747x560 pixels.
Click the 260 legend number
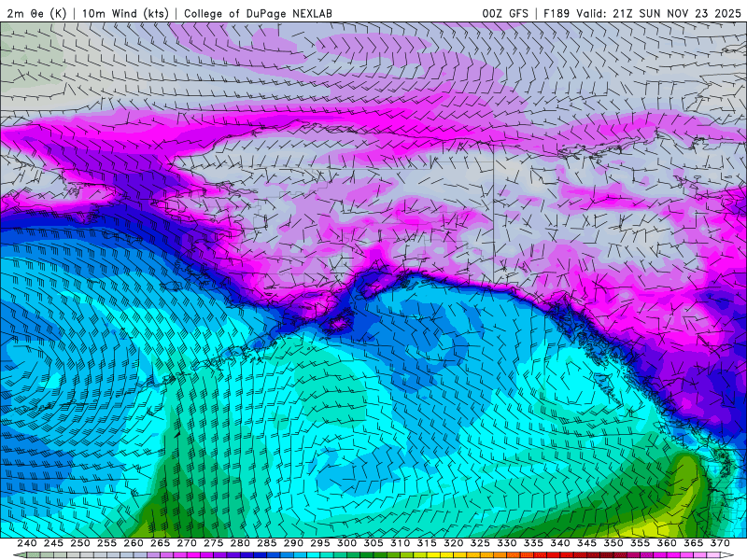(x=134, y=543)
